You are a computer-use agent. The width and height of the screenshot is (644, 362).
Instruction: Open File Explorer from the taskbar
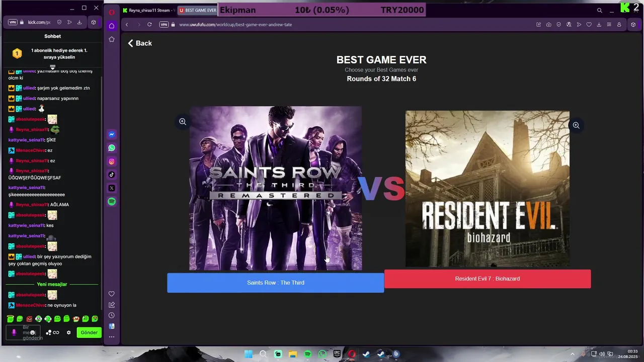pyautogui.click(x=292, y=354)
